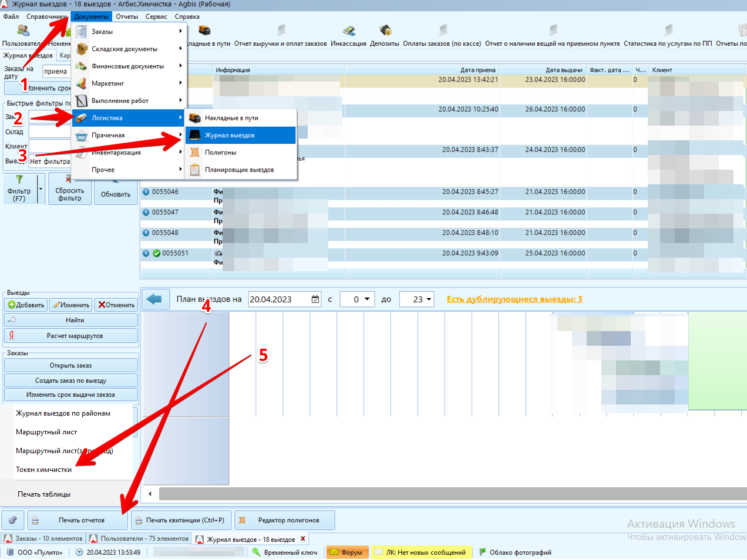The height and width of the screenshot is (560, 747).
Task: Click Фильтр (F7) funnel icon
Action: 19,180
